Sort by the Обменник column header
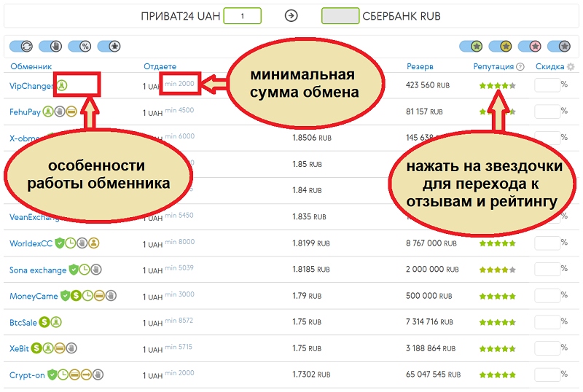 [31, 66]
